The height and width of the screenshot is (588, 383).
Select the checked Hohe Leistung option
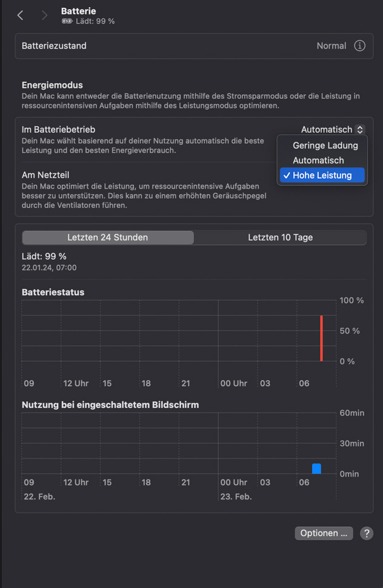[x=322, y=175]
